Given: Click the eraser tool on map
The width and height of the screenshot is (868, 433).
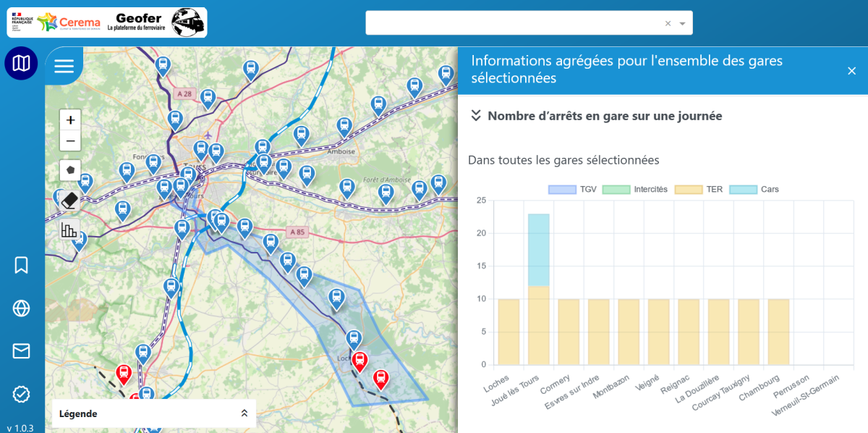Looking at the screenshot, I should [69, 201].
